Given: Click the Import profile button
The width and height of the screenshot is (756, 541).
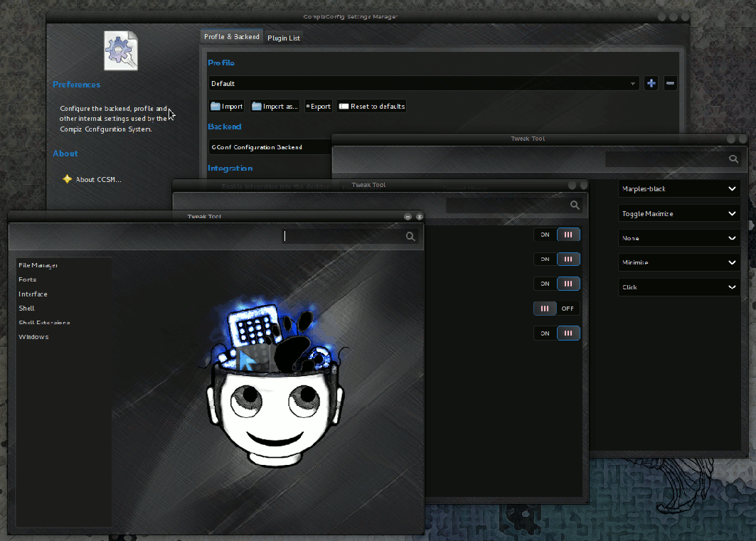Looking at the screenshot, I should pyautogui.click(x=227, y=106).
